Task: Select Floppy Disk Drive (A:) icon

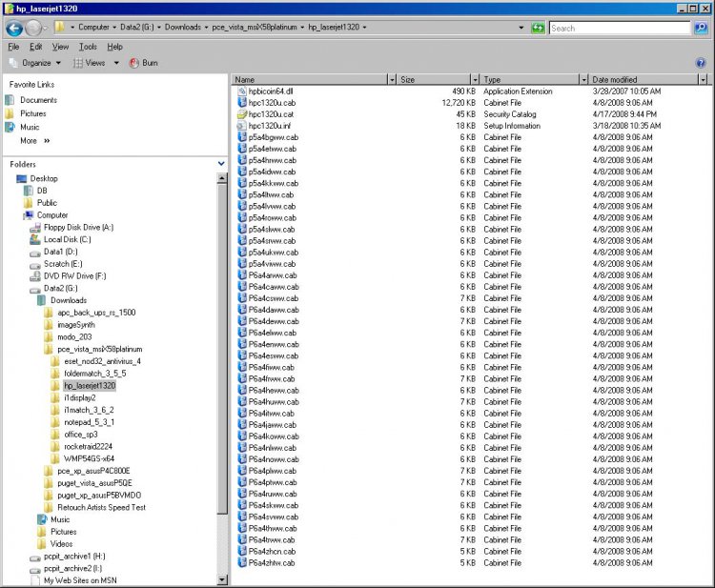Action: (35, 228)
